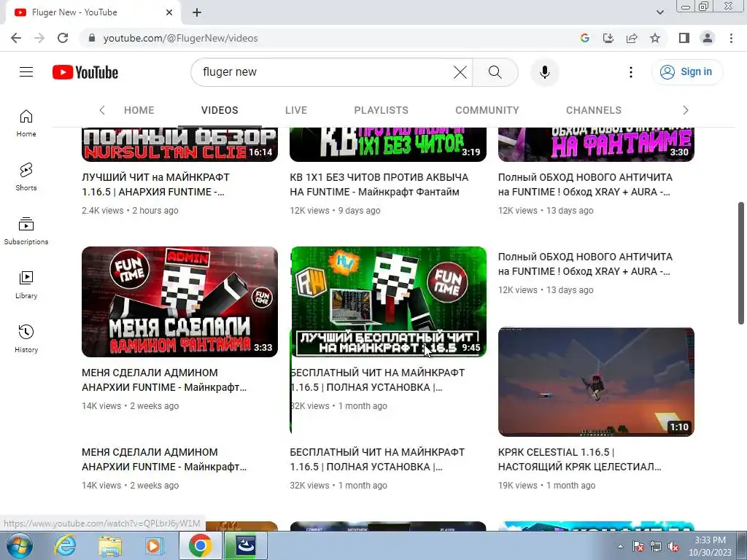Open Chrome profile avatar
Viewport: 747px width, 560px height.
coord(708,38)
